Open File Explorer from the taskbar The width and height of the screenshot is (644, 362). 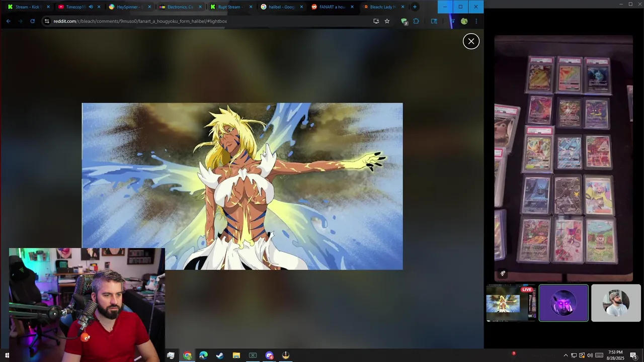(236, 355)
